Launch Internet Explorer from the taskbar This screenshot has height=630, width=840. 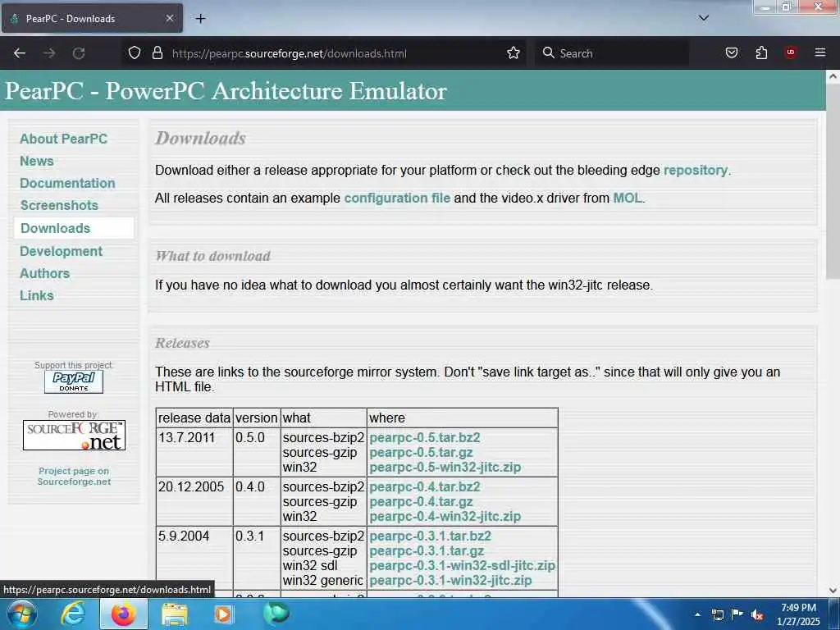click(x=73, y=614)
